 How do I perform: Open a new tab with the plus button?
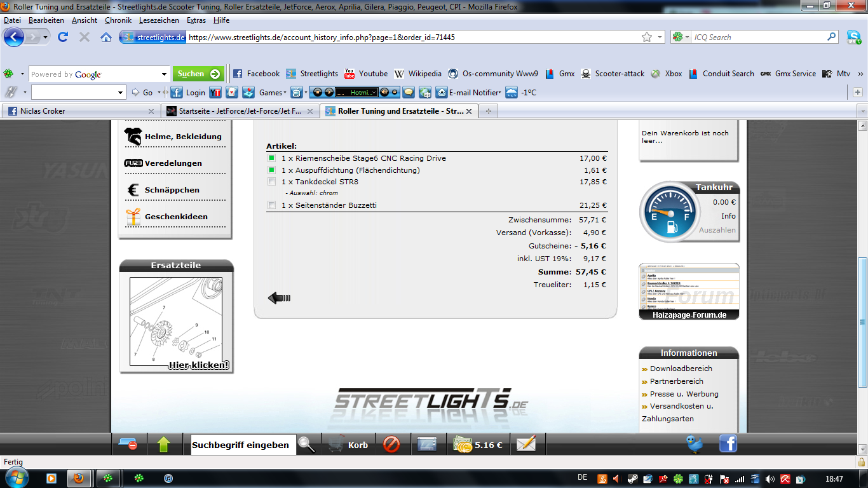click(489, 111)
